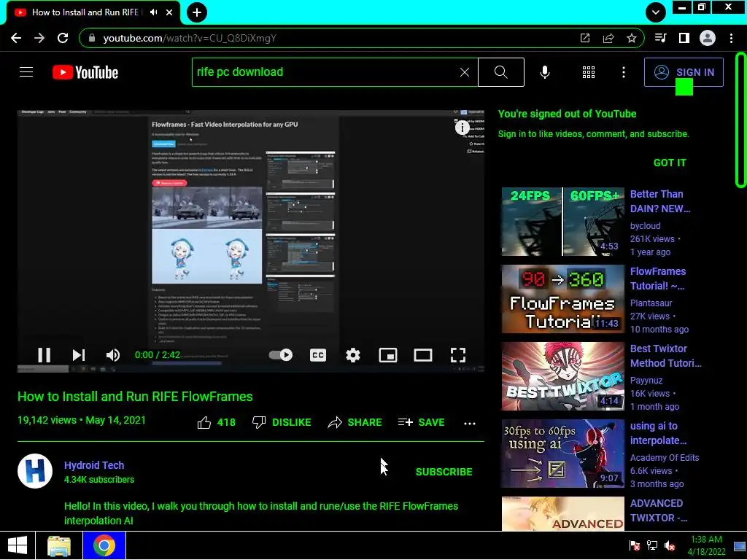Viewport: 747px width, 560px height.
Task: Open the Chrome three-dot menu
Action: tap(731, 38)
